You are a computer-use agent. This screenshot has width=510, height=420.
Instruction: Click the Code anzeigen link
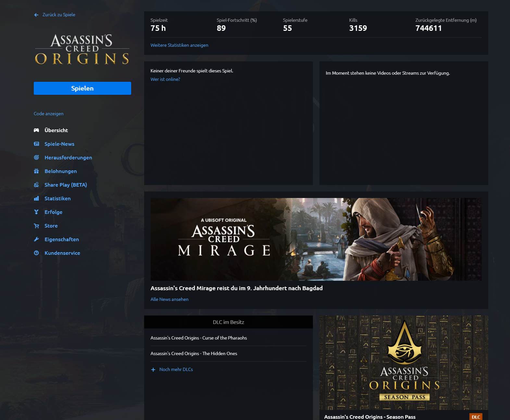coord(49,114)
